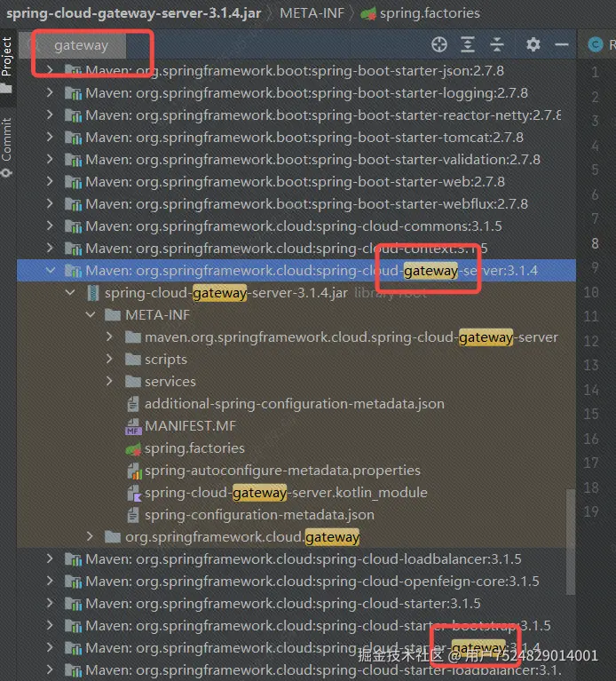Click the Expand All toolbar icon
The width and height of the screenshot is (616, 681).
[x=467, y=44]
